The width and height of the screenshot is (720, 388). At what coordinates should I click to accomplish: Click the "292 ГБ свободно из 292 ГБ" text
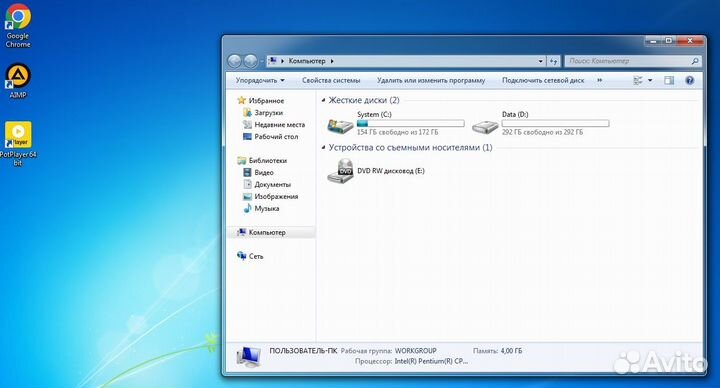(542, 132)
